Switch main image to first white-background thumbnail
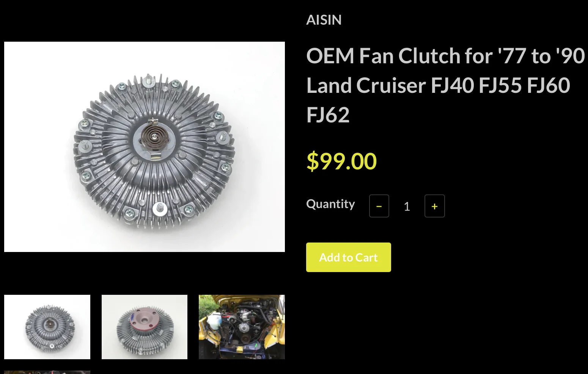Viewport: 588px width, 374px height. pyautogui.click(x=47, y=327)
